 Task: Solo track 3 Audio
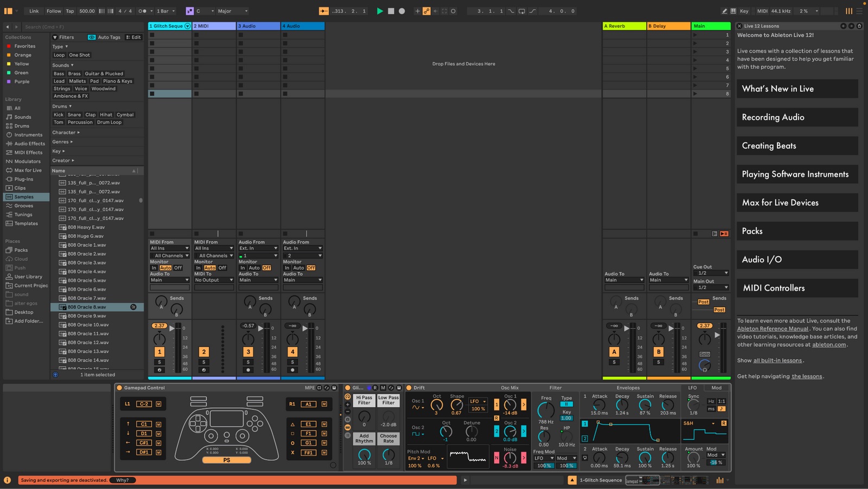(248, 362)
